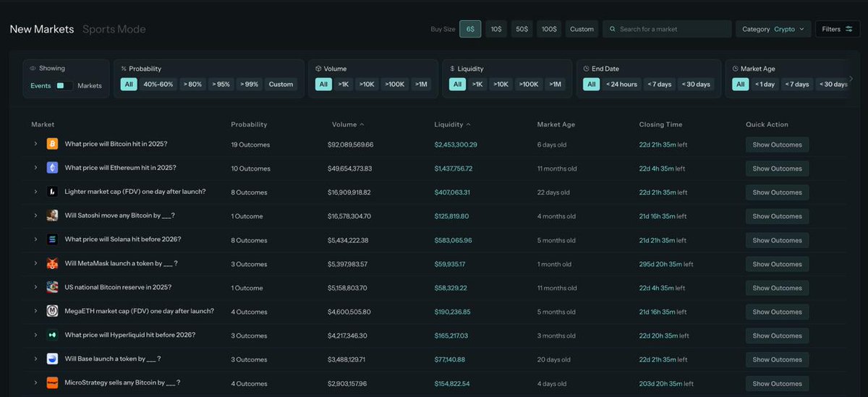Image resolution: width=868 pixels, height=397 pixels.
Task: Click the Ethereum market icon
Action: click(52, 168)
